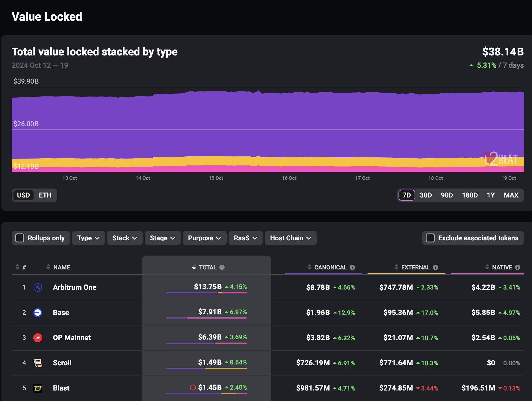
Task: Select the 180D time range
Action: pyautogui.click(x=470, y=195)
